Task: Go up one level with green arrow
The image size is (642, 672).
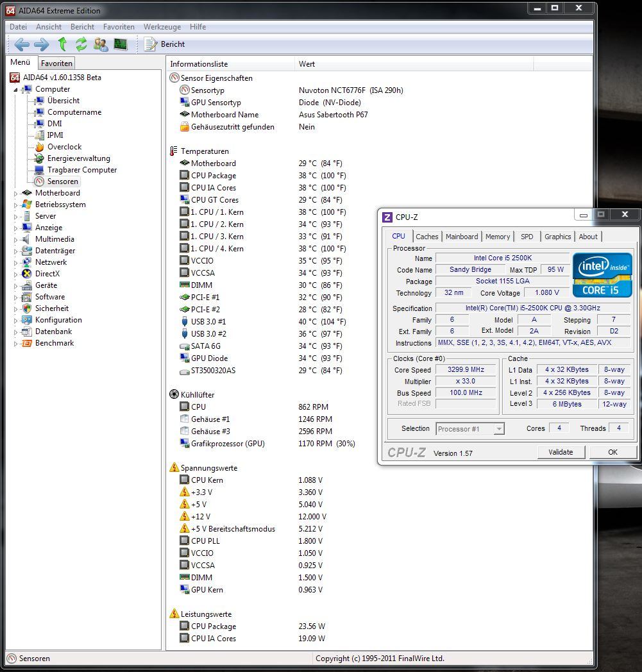Action: (x=62, y=44)
